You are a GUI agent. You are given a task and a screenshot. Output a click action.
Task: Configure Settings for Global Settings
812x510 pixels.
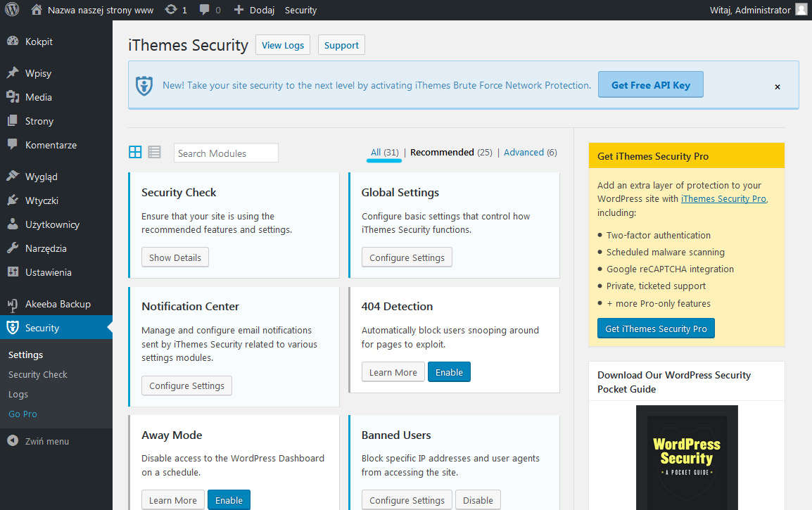(x=407, y=257)
